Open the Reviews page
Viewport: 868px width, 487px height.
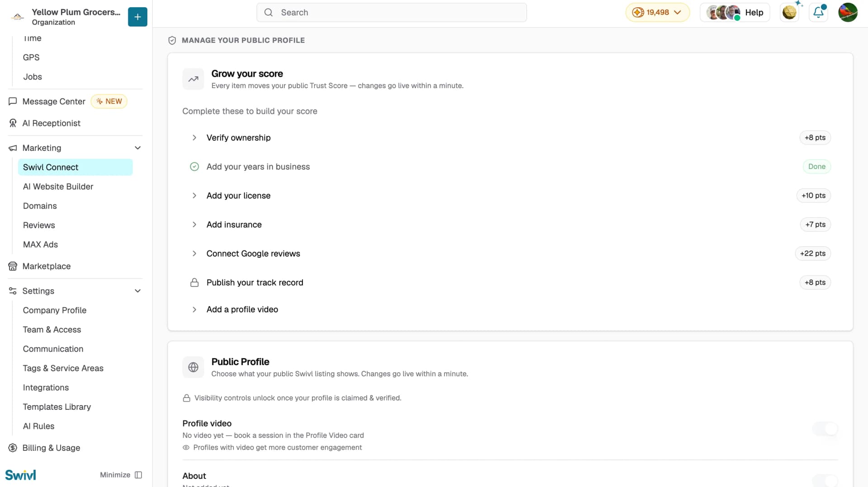coord(39,225)
